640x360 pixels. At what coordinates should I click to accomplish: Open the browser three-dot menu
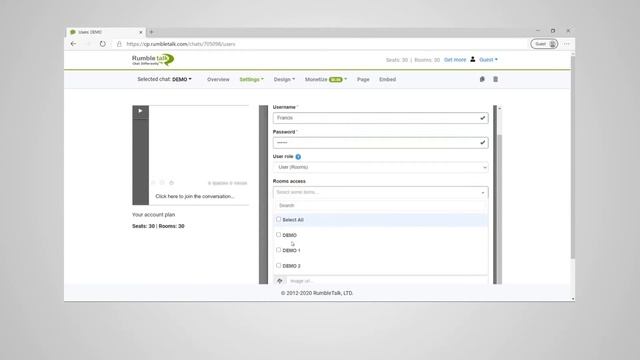point(567,44)
